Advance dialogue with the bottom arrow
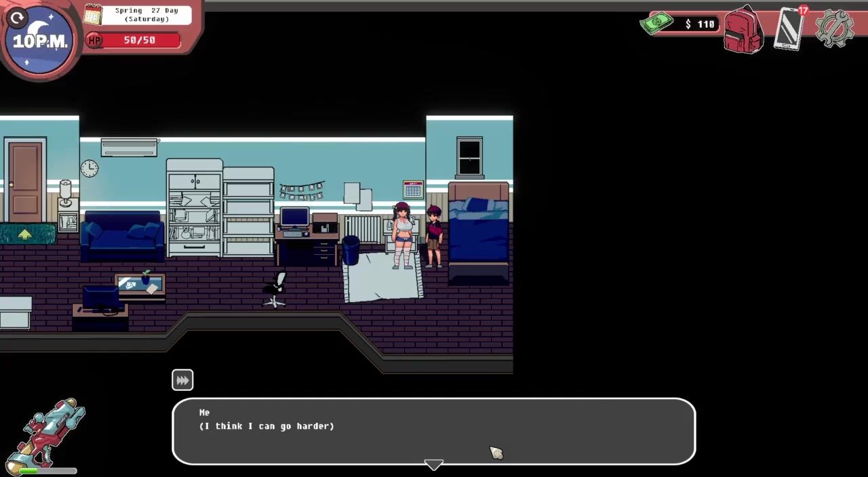868x477 pixels. [433, 464]
